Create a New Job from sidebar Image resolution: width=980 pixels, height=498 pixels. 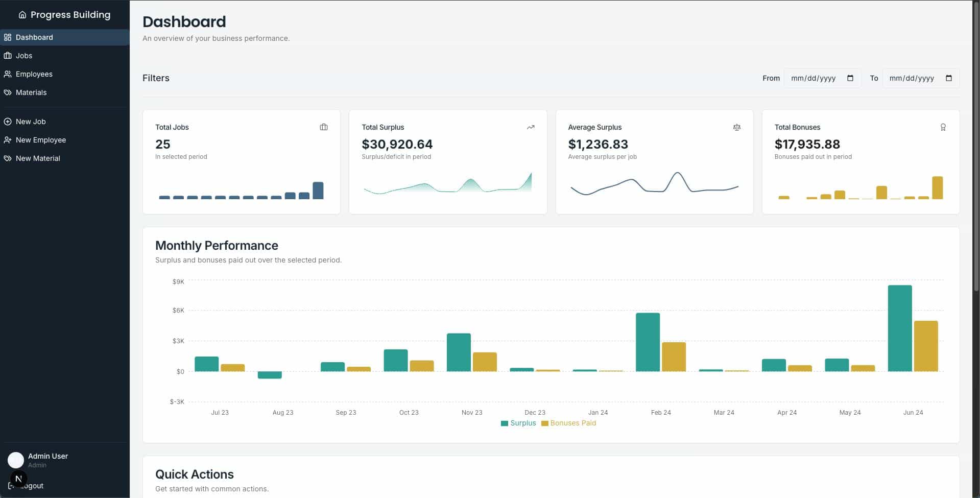30,122
